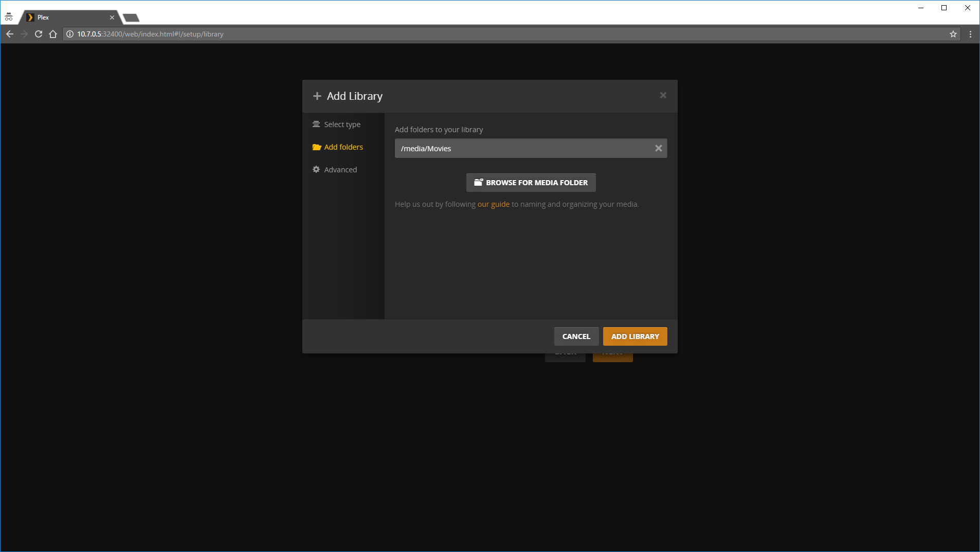This screenshot has height=552, width=980.
Task: Click the incognito icon in title bar
Action: 9,17
